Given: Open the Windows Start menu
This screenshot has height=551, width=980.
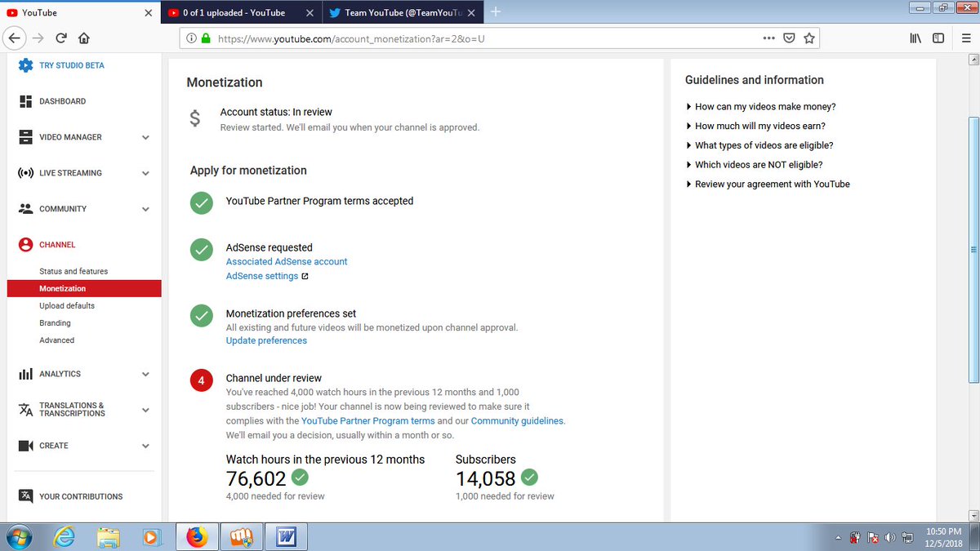Looking at the screenshot, I should pos(18,537).
